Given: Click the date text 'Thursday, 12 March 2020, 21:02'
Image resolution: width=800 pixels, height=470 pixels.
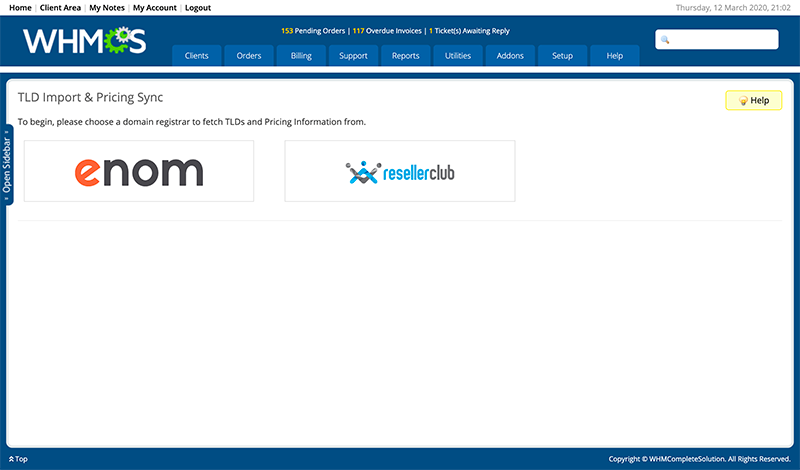Looking at the screenshot, I should coord(733,8).
